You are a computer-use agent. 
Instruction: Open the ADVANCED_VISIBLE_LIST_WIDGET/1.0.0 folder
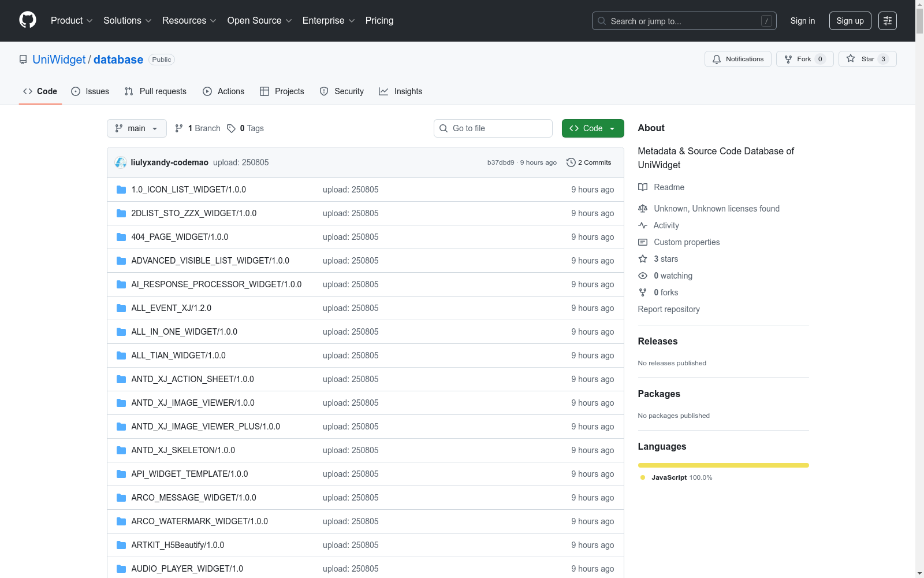210,261
